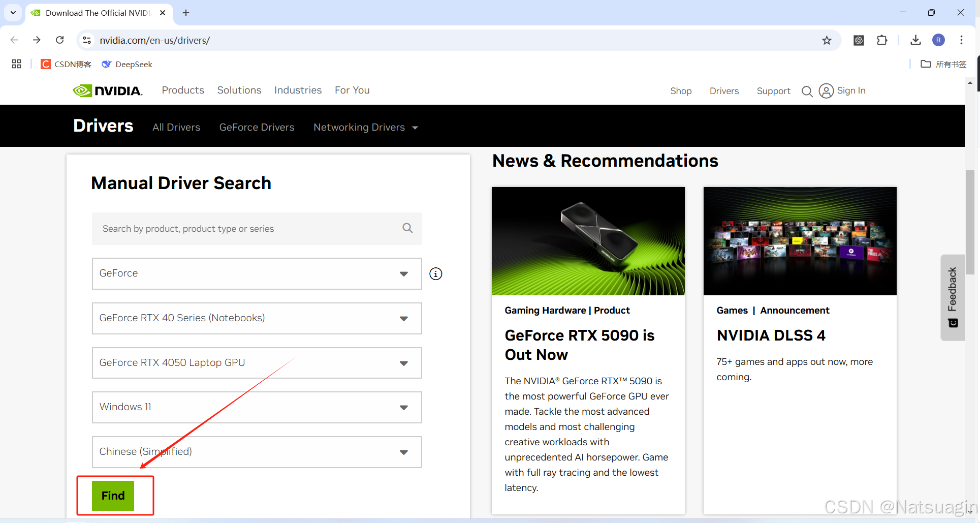Open the NVIDIA DLSS 4 headline

(x=771, y=335)
